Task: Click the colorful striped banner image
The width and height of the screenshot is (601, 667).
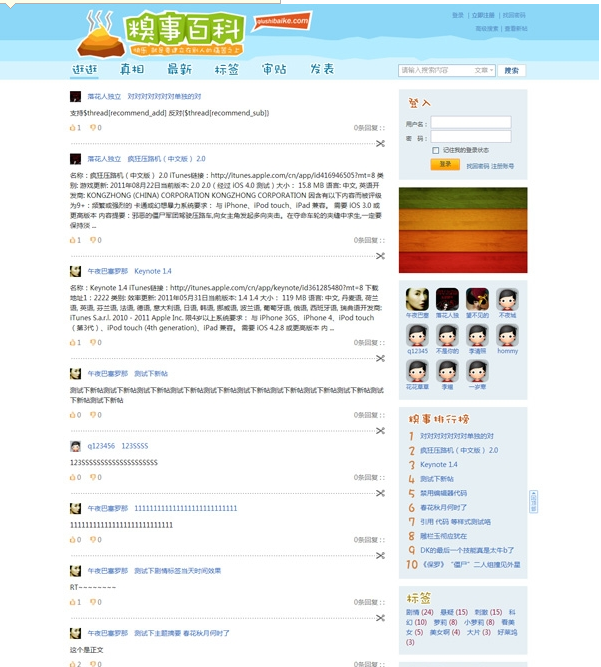Action: click(x=463, y=230)
